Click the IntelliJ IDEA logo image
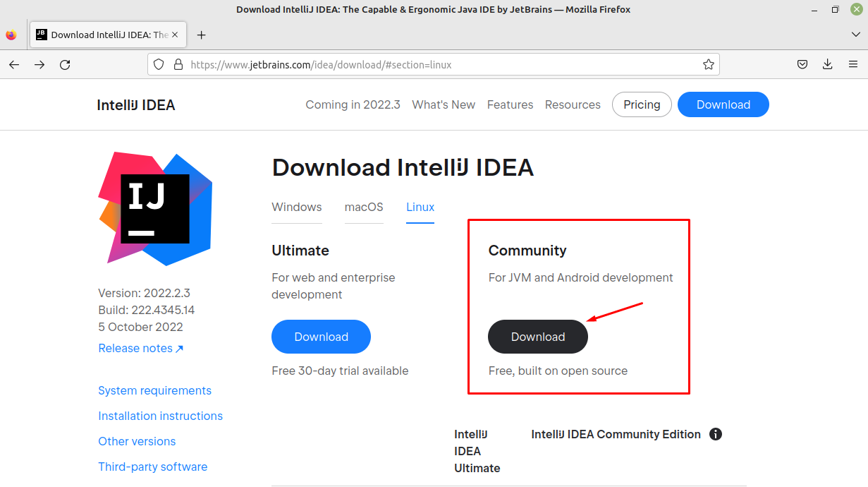The width and height of the screenshot is (868, 487). 154,208
